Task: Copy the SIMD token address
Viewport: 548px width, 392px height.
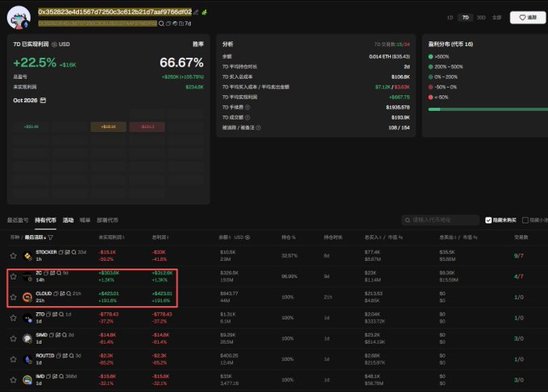Action: pos(52,335)
